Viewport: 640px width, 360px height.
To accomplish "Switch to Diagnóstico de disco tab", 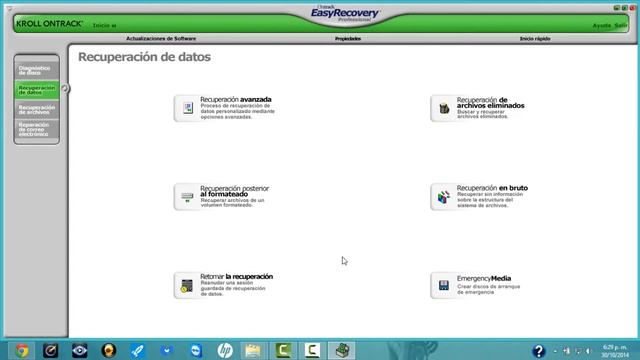I will [x=36, y=70].
